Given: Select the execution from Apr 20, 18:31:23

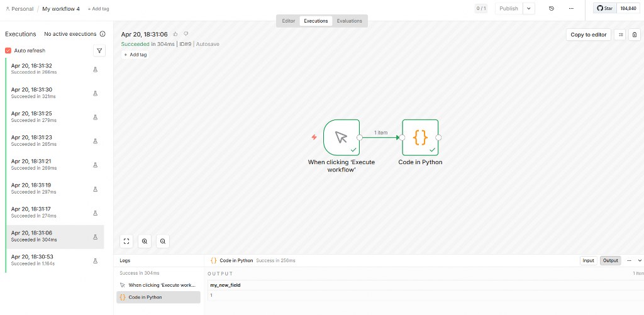Looking at the screenshot, I should click(x=55, y=141).
